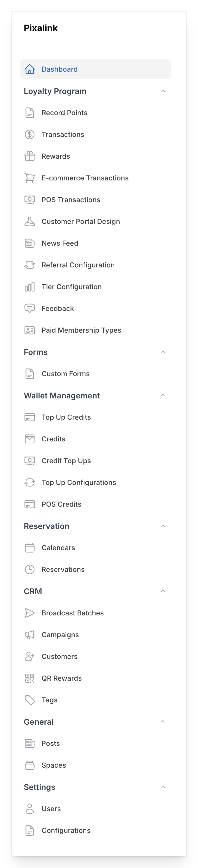
Task: Select the Dashboard home icon
Action: [30, 69]
